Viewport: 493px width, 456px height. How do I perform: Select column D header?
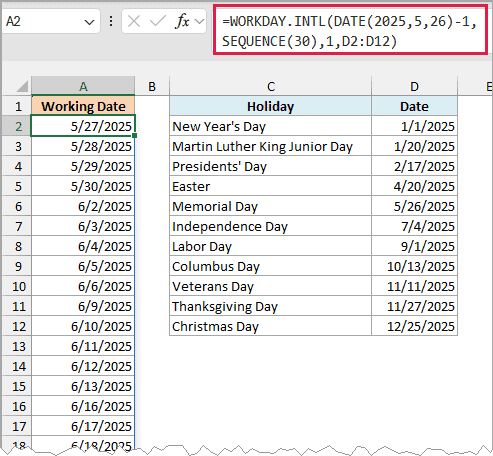[x=414, y=87]
